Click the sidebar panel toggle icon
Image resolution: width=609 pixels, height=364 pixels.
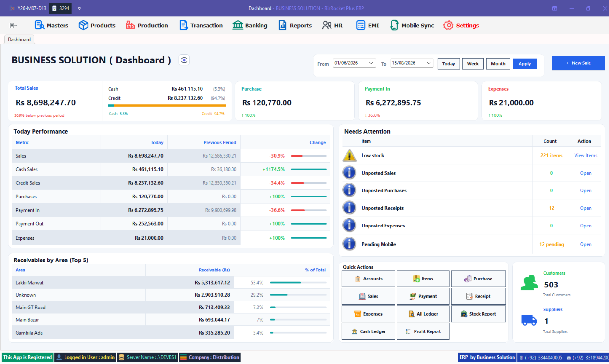pyautogui.click(x=12, y=25)
